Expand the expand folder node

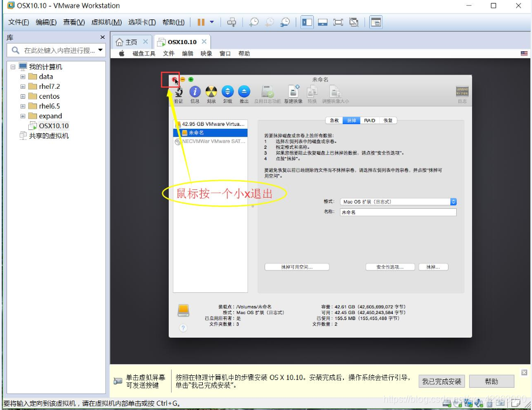23,116
